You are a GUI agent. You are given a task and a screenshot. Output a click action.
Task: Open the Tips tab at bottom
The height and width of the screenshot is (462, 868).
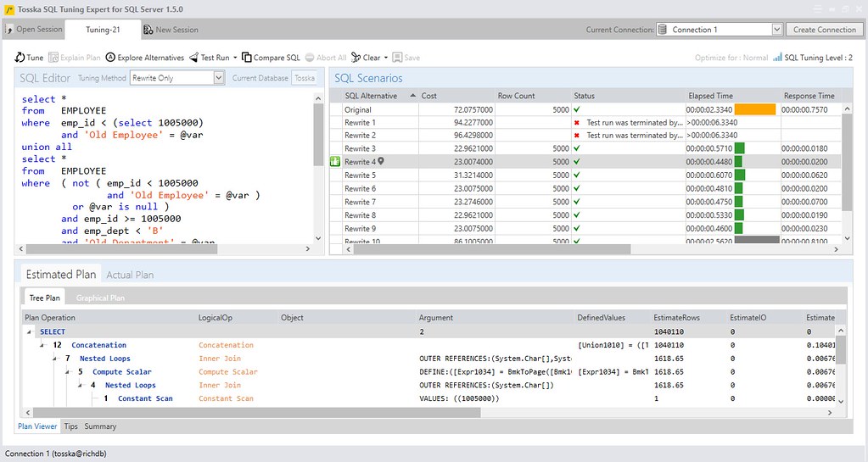(70, 426)
